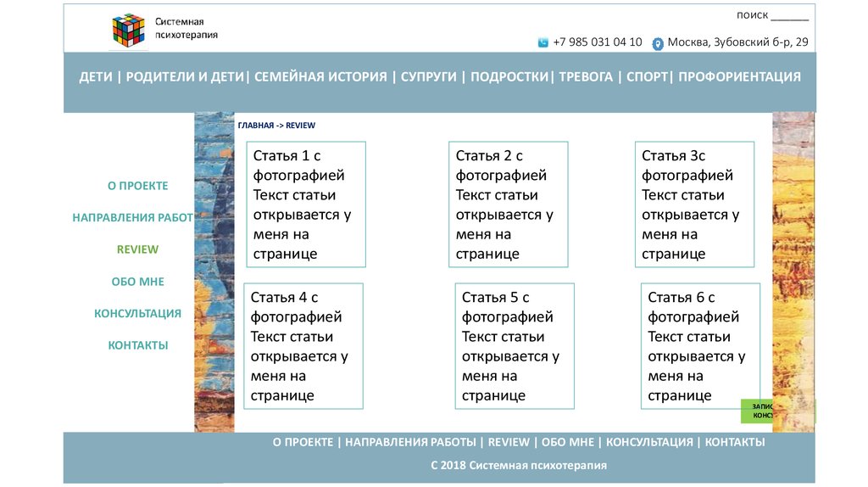
Task: Click ГЛАВНАЯ in the breadcrumb
Action: tap(256, 126)
